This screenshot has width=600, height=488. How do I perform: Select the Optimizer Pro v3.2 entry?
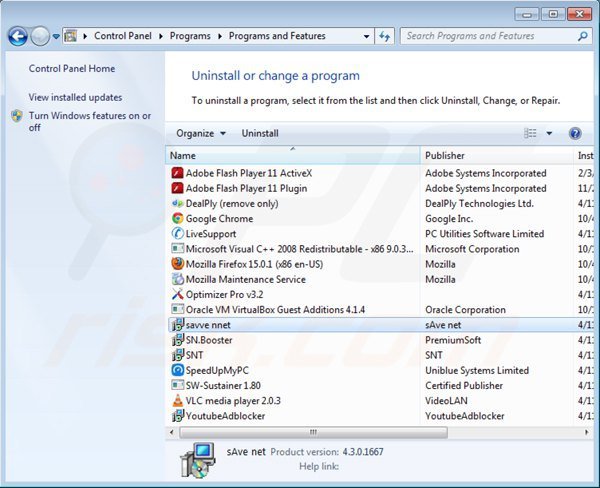click(x=224, y=294)
